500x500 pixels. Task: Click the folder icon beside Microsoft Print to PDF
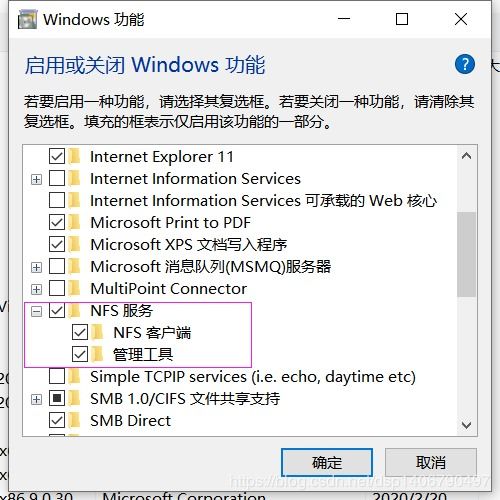tap(75, 222)
